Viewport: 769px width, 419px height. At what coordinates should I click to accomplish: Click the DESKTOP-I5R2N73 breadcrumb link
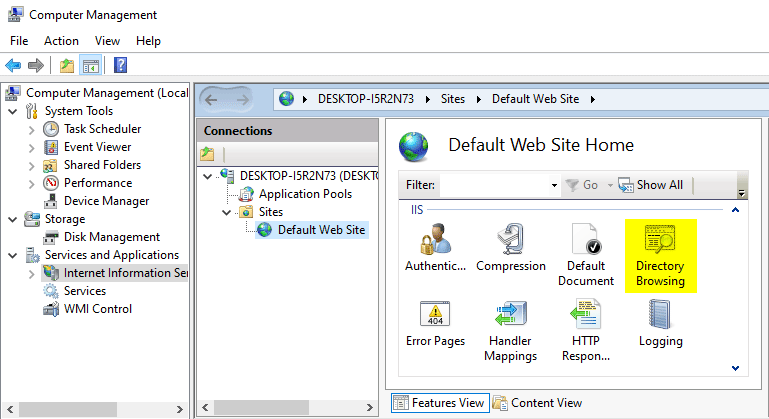pos(366,99)
